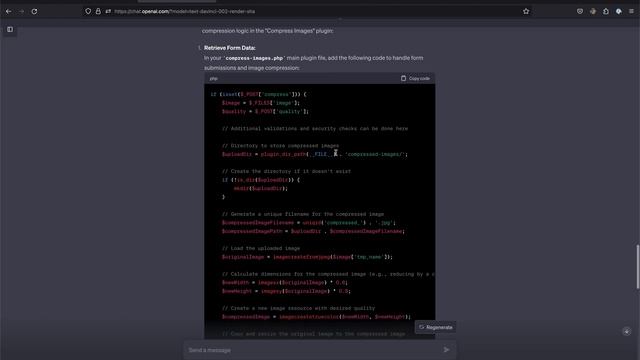Click the 'Retrieve Form Data:' heading text
The width and height of the screenshot is (640, 360).
point(229,48)
